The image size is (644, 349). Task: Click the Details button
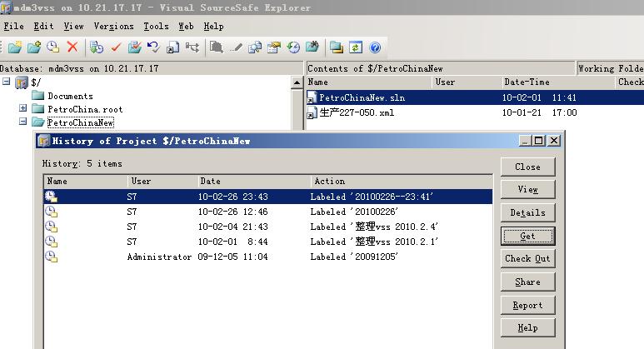click(527, 212)
